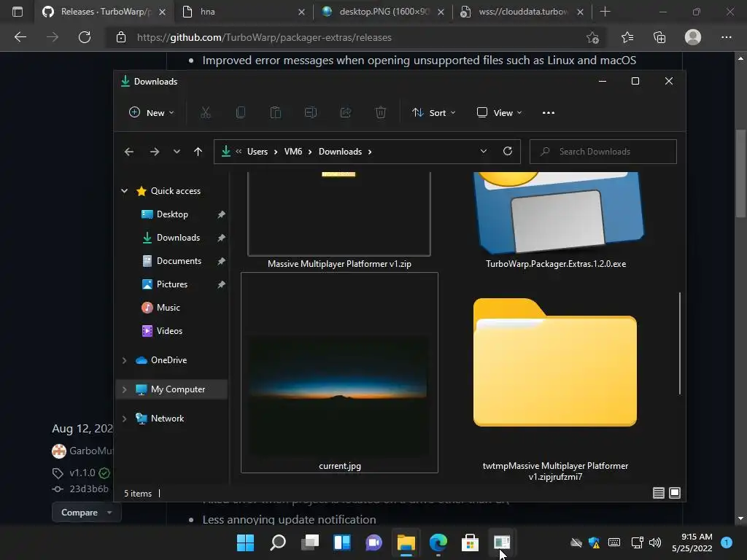Viewport: 747px width, 560px height.
Task: Open Edge Collections icon
Action: point(659,37)
